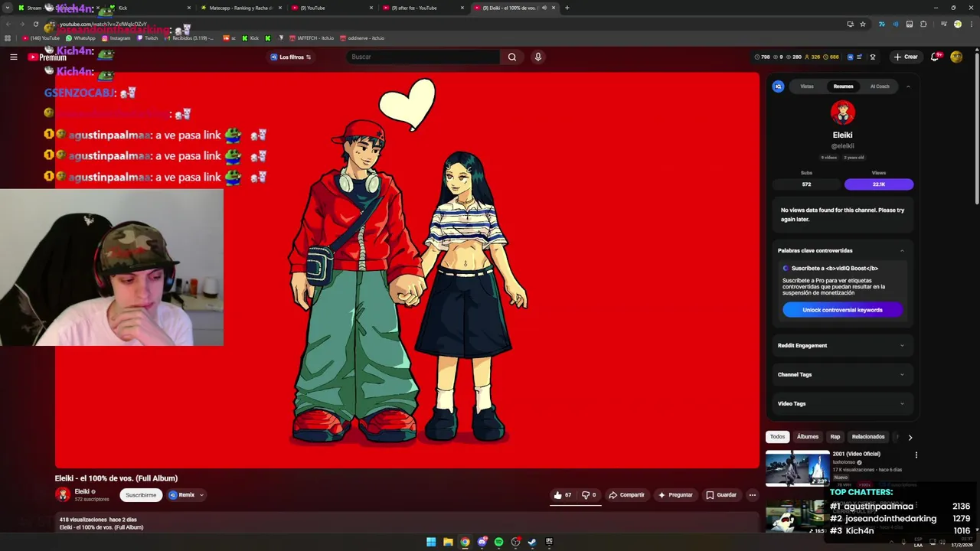
Task: Switch to the Vistas tab in vidIQ
Action: [x=807, y=86]
